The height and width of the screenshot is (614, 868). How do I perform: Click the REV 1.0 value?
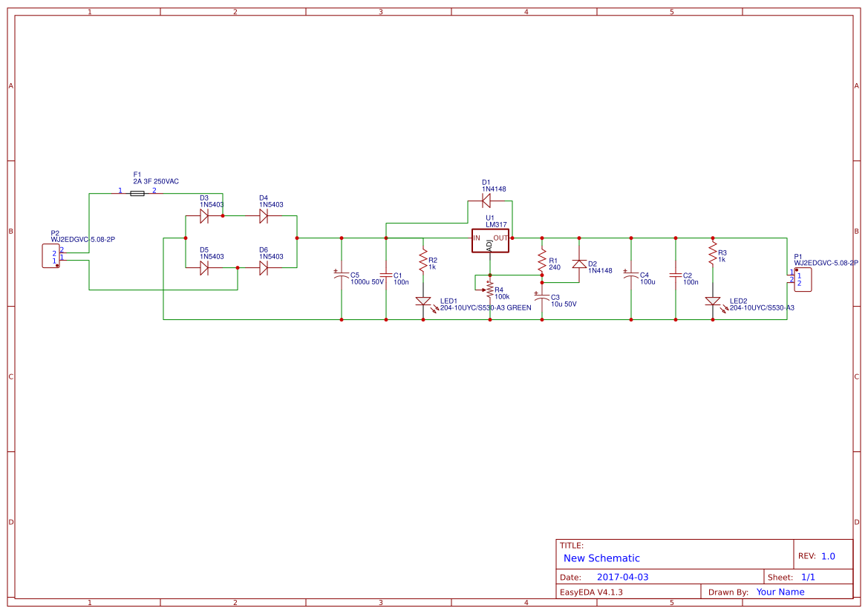pyautogui.click(x=828, y=556)
